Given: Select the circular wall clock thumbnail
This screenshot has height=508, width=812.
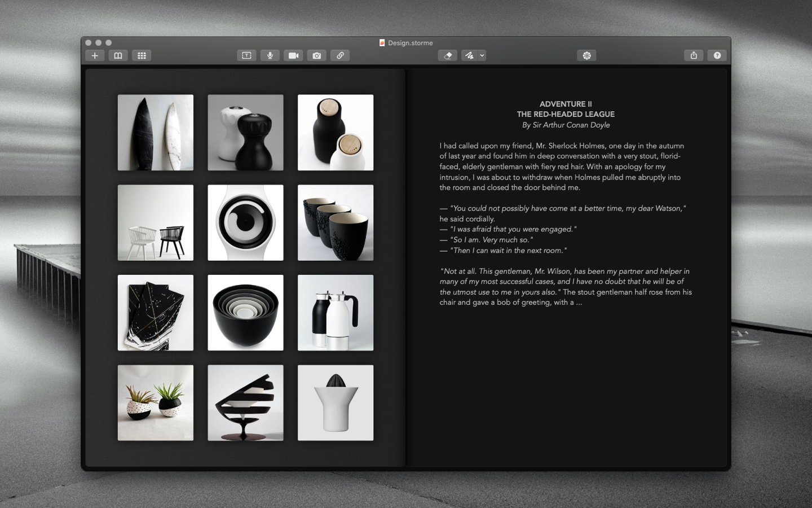Looking at the screenshot, I should 245,222.
